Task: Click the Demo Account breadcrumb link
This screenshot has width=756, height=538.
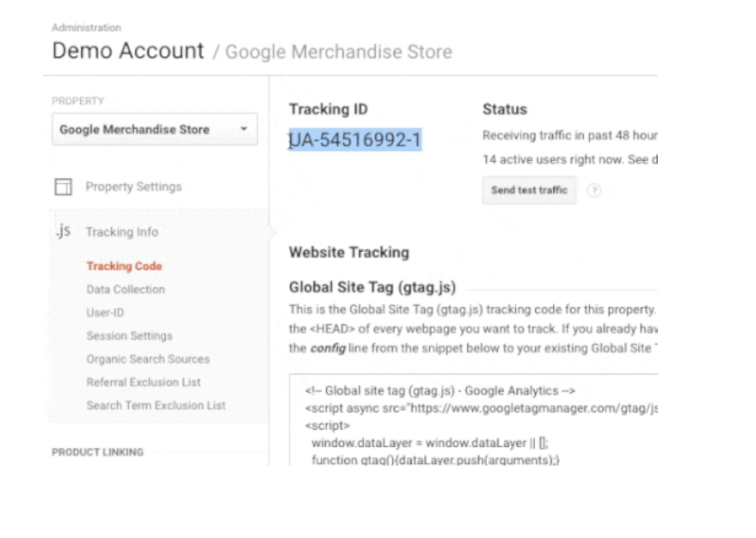Action: point(128,50)
